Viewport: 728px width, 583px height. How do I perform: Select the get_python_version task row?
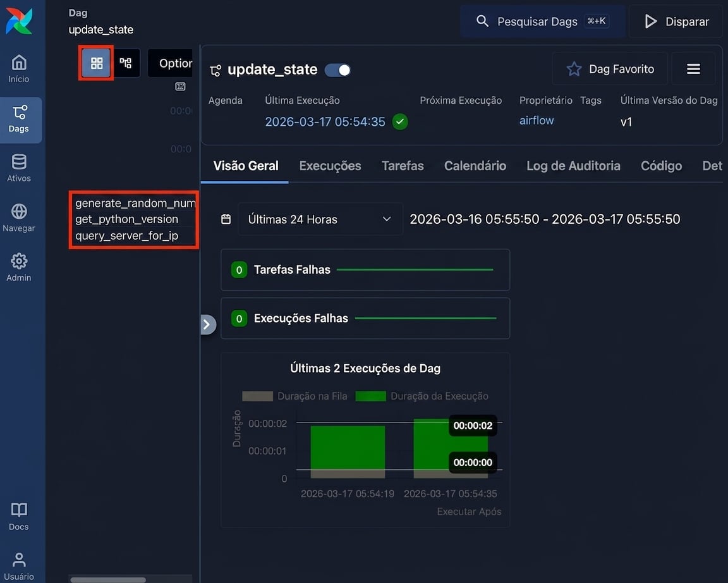tap(126, 219)
